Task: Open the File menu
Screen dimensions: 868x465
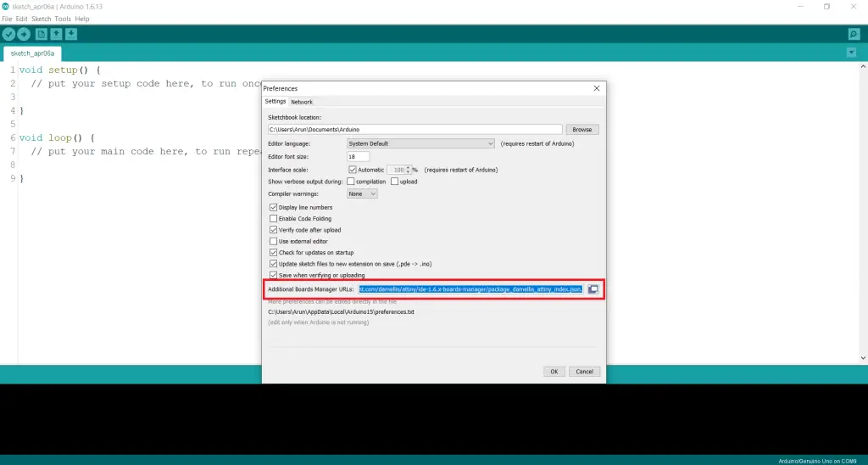Action: tap(7, 19)
